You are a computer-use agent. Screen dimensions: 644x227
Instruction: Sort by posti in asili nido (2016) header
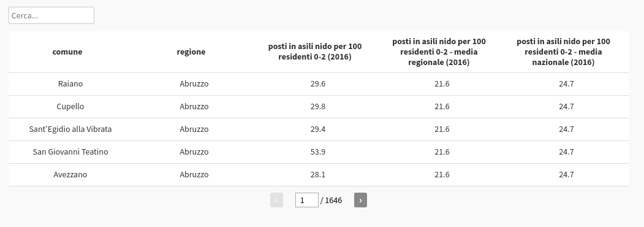[315, 52]
